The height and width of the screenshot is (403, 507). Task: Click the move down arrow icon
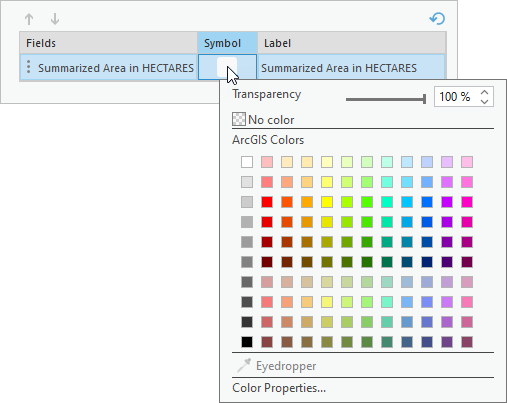pos(55,19)
